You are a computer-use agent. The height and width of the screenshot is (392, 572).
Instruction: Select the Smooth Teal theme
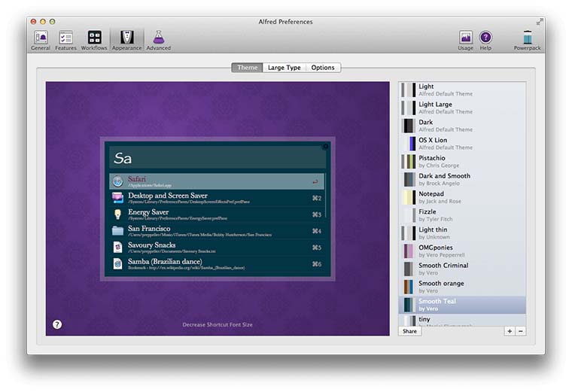coord(462,305)
